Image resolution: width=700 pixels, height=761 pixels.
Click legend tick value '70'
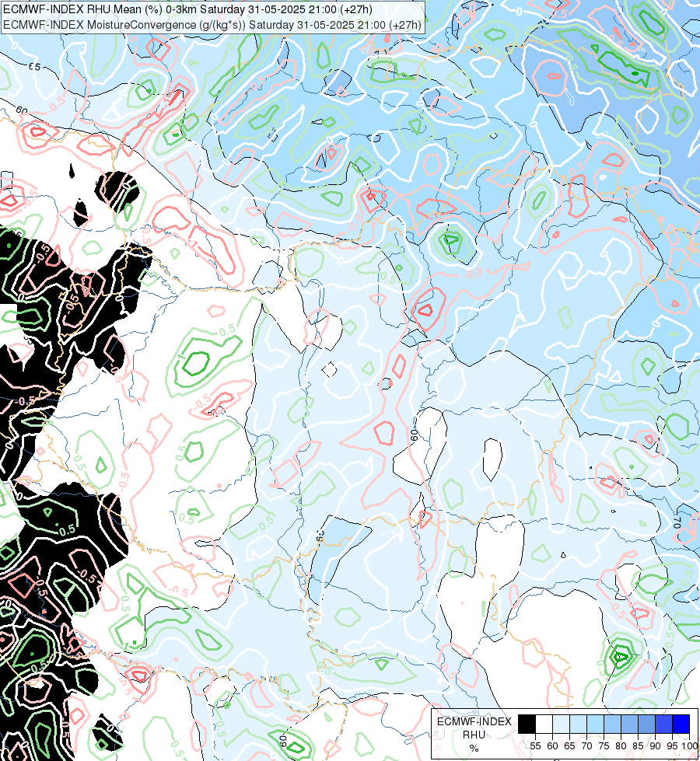point(586,746)
